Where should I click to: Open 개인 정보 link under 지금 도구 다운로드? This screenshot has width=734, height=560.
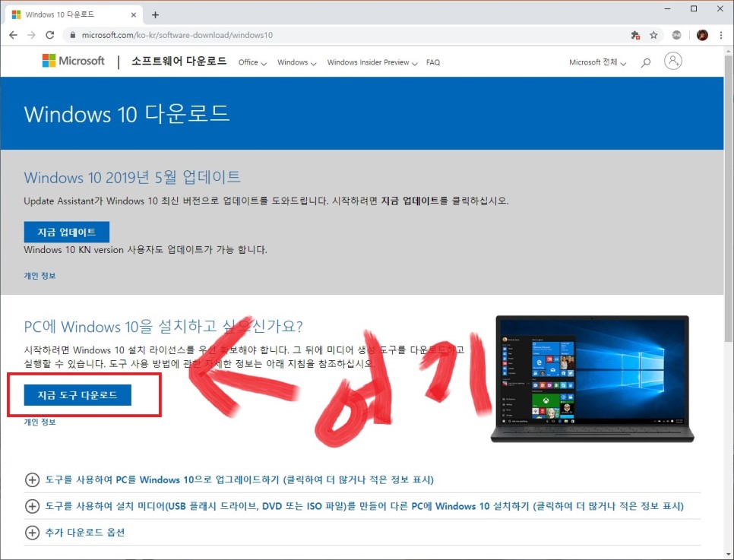pyautogui.click(x=40, y=422)
